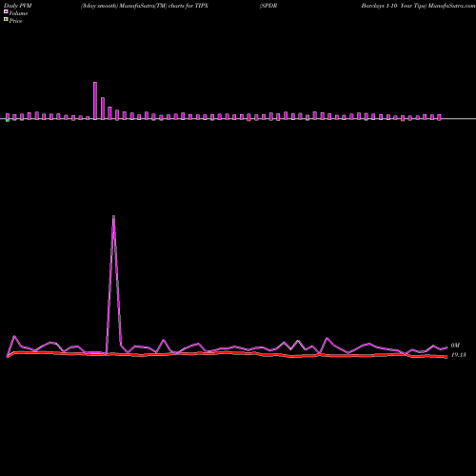The image size is (476, 476).
Task: Click the MunafaSutra.com label in the header
Action: [451, 6]
